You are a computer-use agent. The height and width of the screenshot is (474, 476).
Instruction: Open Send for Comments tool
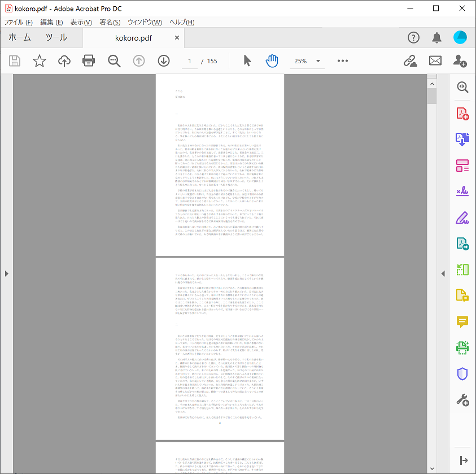coord(462,295)
